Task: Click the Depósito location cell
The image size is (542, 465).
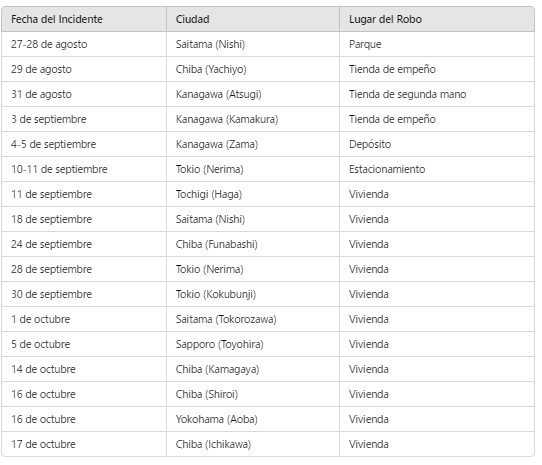Action: [x=437, y=144]
